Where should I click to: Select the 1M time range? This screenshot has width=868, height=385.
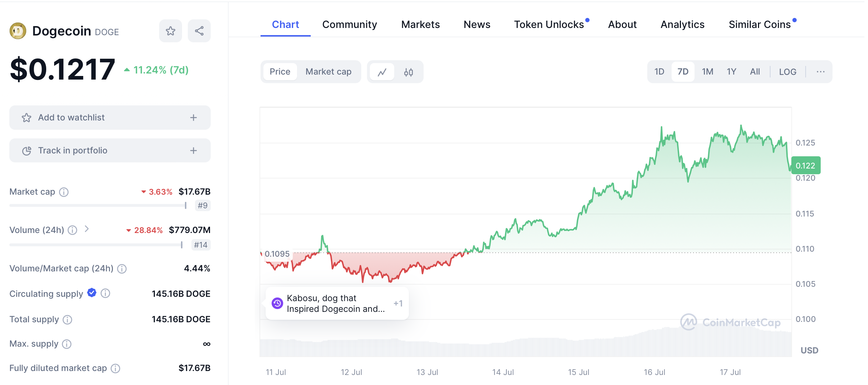coord(707,72)
